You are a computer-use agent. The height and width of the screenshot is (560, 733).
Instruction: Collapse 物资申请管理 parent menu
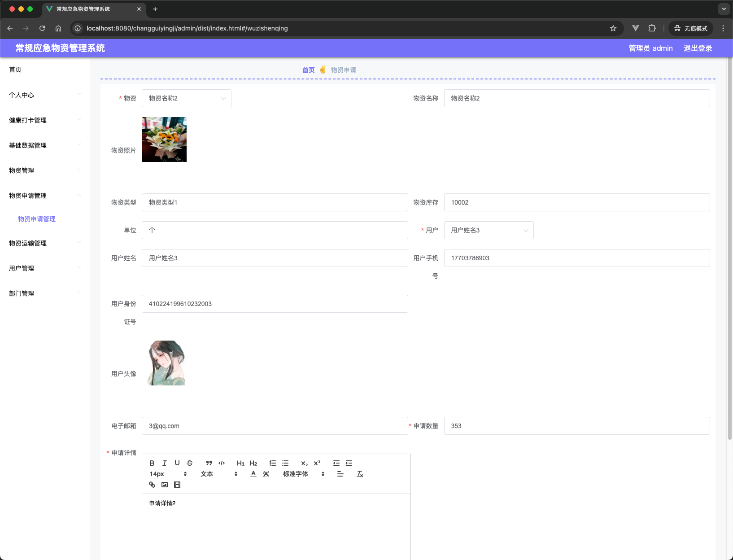click(45, 196)
